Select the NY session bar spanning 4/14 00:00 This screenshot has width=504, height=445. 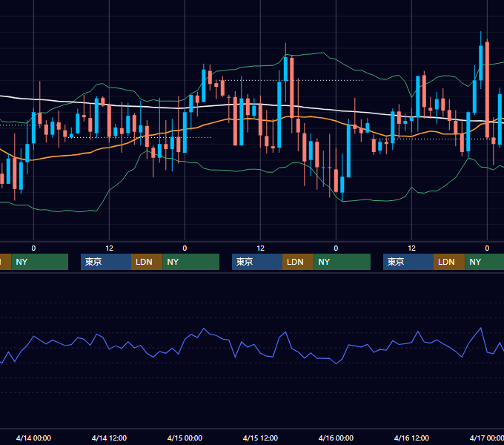pos(40,262)
